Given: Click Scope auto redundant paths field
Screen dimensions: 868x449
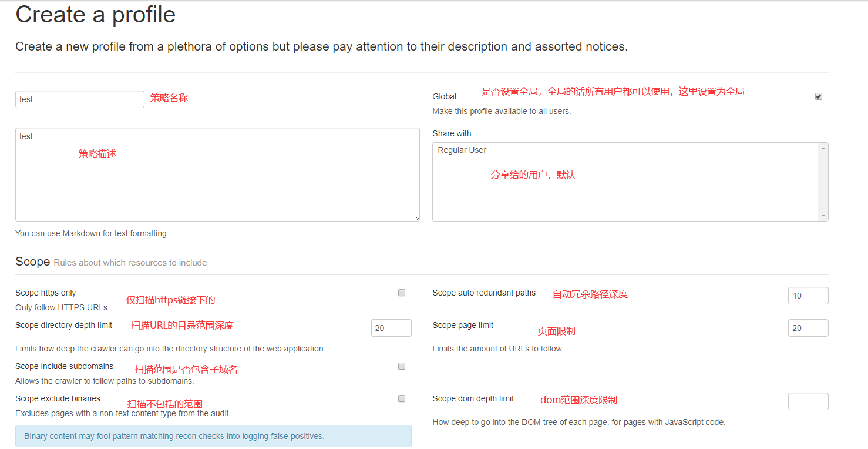Looking at the screenshot, I should [x=808, y=296].
